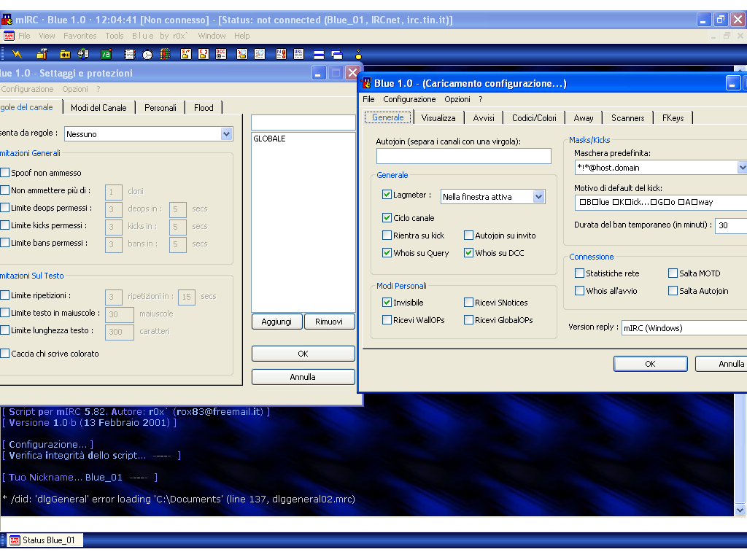Open the Nessuno rules dropdown
The width and height of the screenshot is (747, 560).
click(226, 134)
